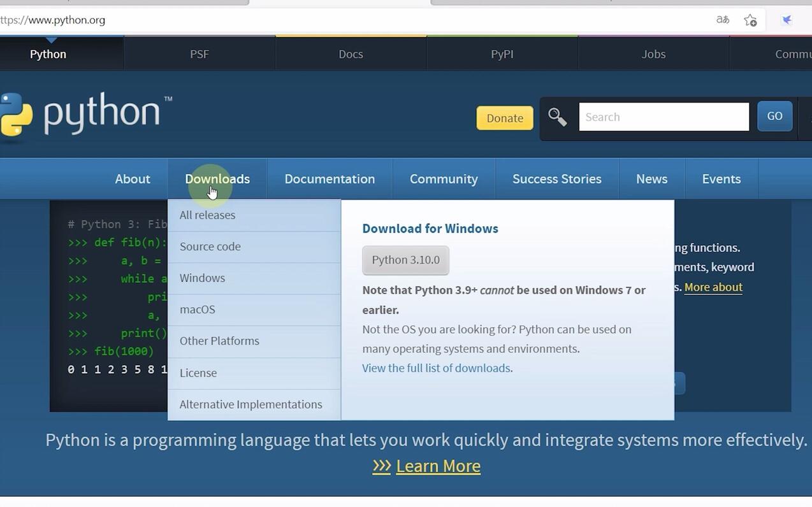Open the PSF top tab
The width and height of the screenshot is (812, 507).
199,54
